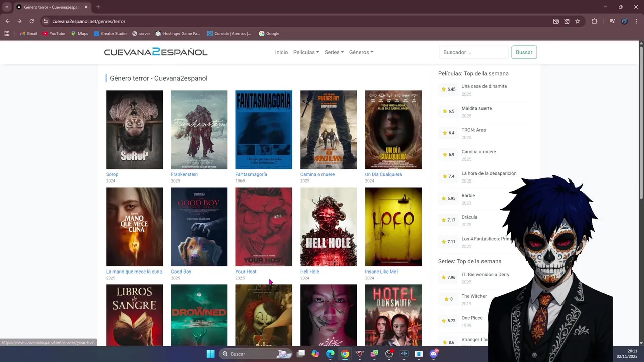Open Discord from the taskbar
The image size is (644, 362).
coord(434,354)
